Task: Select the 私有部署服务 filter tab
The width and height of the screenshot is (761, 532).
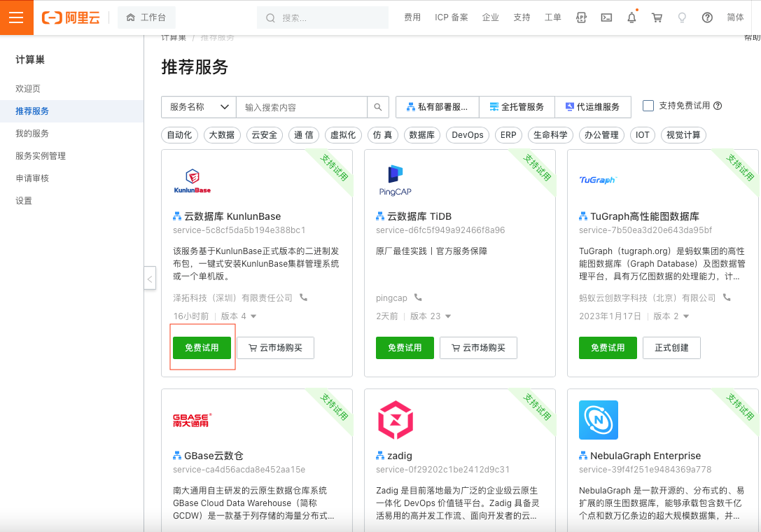Action: [x=438, y=107]
